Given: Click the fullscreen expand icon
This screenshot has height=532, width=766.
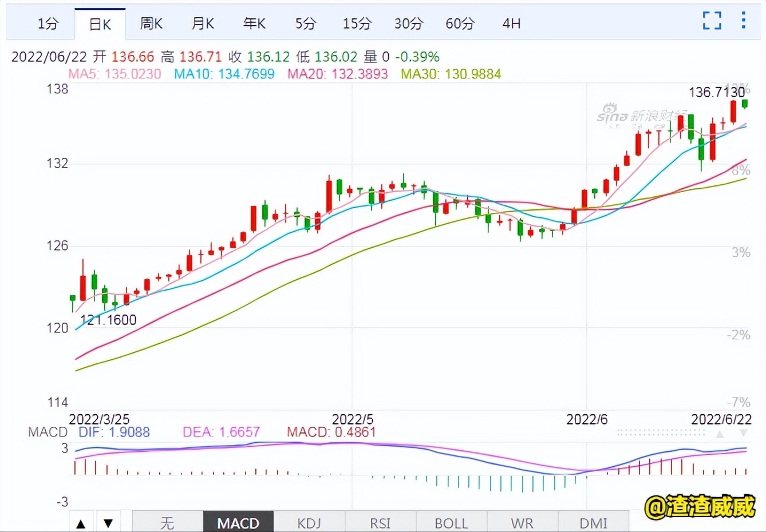Looking at the screenshot, I should point(712,21).
